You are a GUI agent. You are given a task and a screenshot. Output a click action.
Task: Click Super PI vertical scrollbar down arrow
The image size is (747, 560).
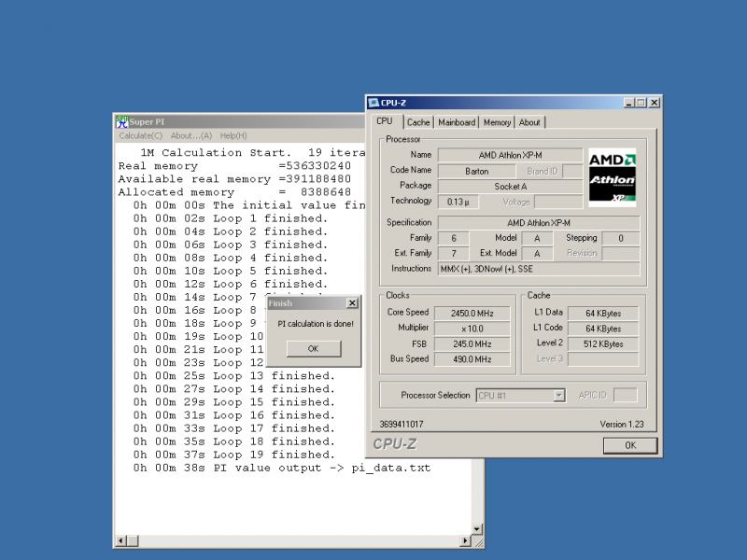477,529
